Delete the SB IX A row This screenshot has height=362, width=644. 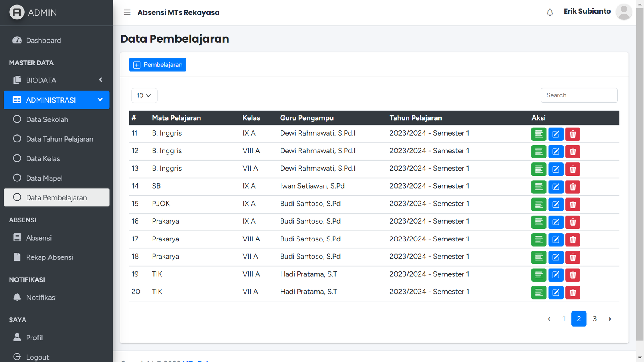tap(572, 187)
